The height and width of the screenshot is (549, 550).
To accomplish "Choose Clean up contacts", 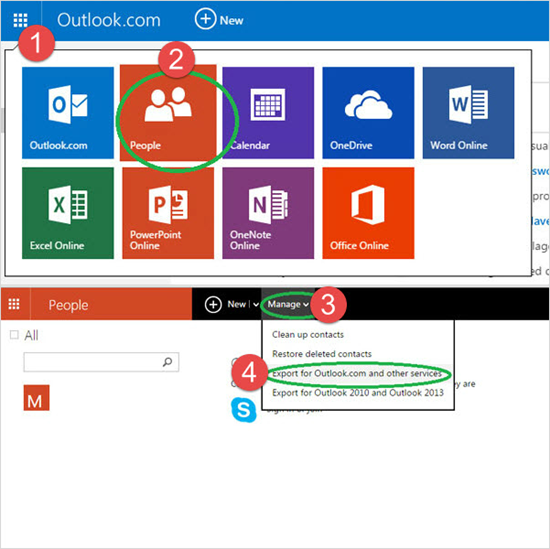I will [x=308, y=334].
